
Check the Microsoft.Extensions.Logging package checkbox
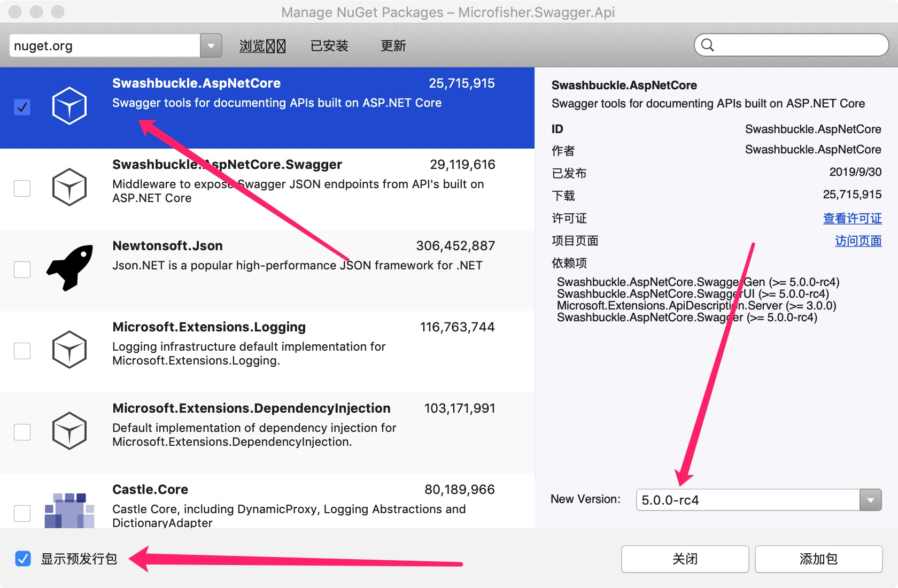(22, 351)
